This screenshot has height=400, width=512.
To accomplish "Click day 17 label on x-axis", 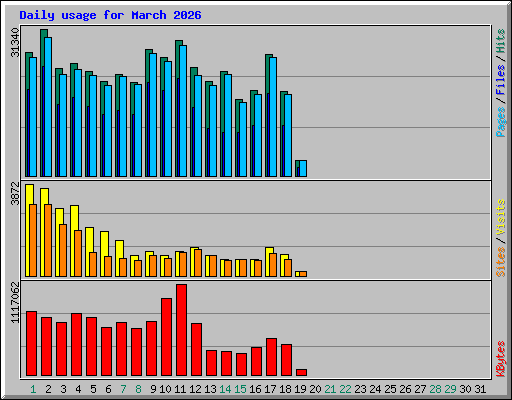I will [270, 389].
